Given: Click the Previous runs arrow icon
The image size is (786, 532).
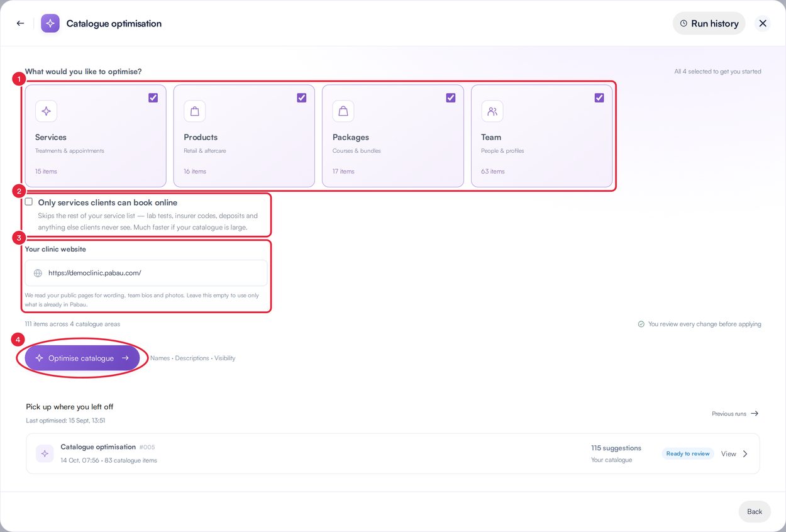Looking at the screenshot, I should tap(755, 414).
